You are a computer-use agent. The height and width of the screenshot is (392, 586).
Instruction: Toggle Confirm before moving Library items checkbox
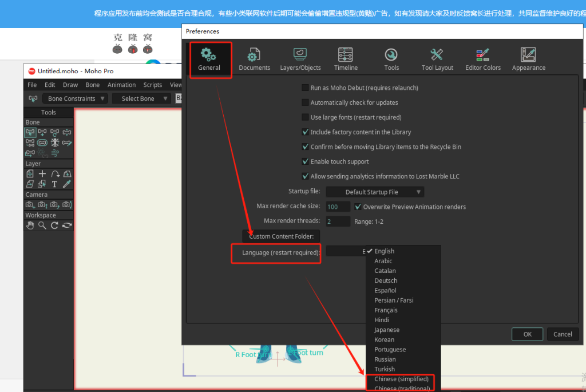tap(305, 147)
